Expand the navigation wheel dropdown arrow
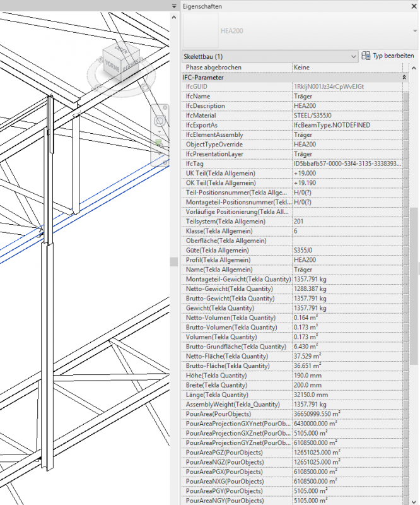 tap(160, 131)
